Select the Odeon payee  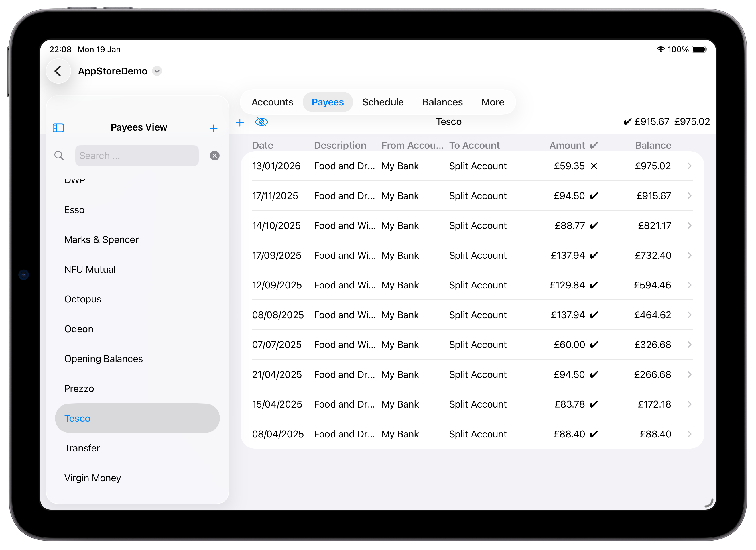137,329
